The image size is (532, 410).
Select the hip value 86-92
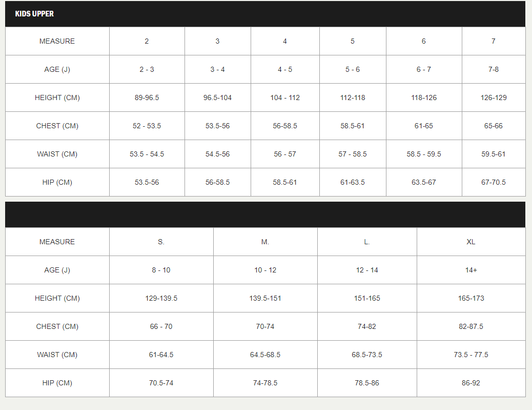[470, 383]
